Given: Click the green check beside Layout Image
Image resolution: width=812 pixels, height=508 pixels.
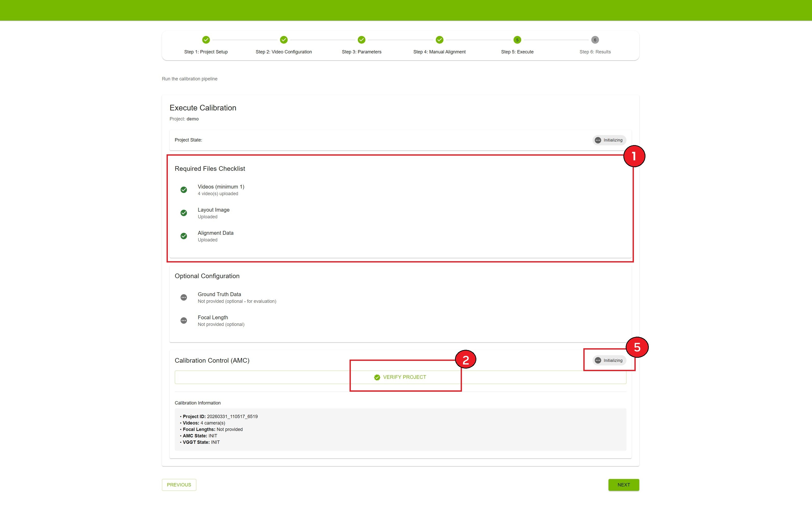Looking at the screenshot, I should [x=183, y=213].
